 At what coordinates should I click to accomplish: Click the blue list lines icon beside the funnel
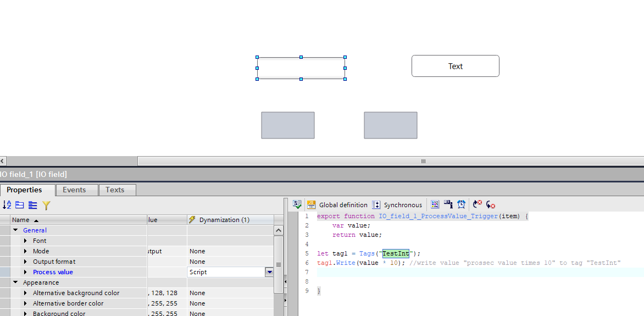click(33, 205)
